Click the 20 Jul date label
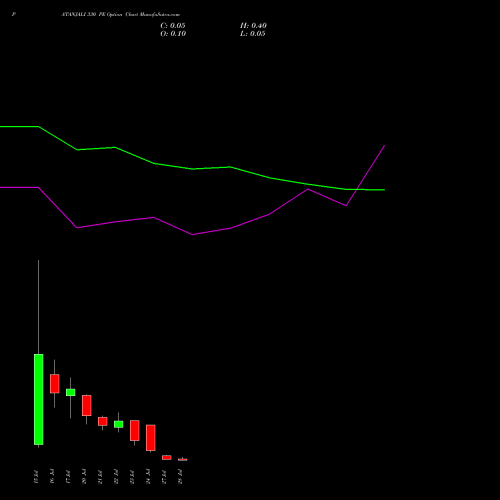The image size is (500, 500). [84, 477]
